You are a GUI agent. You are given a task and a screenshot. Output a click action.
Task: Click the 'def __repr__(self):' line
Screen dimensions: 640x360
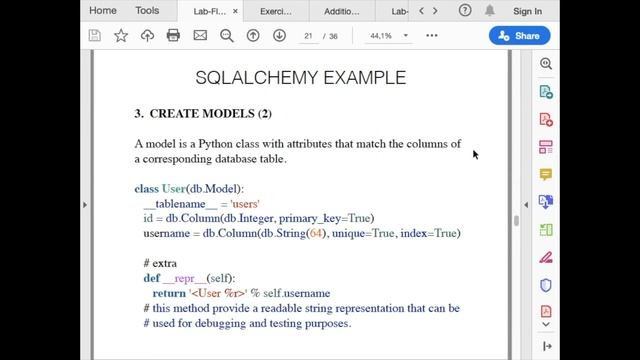tap(189, 278)
